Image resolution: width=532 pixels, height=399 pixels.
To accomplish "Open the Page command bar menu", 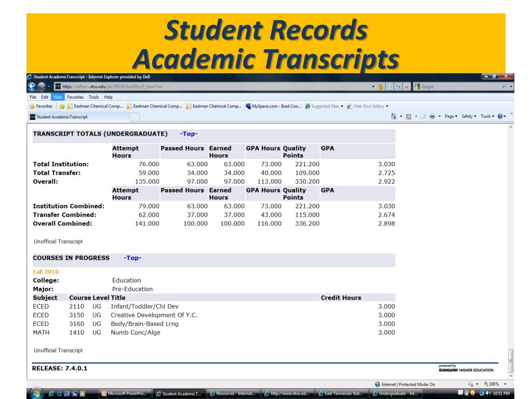I will 451,116.
